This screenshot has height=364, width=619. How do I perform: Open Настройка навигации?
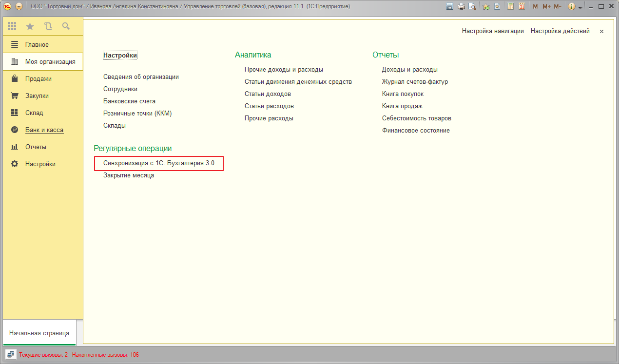tap(493, 31)
